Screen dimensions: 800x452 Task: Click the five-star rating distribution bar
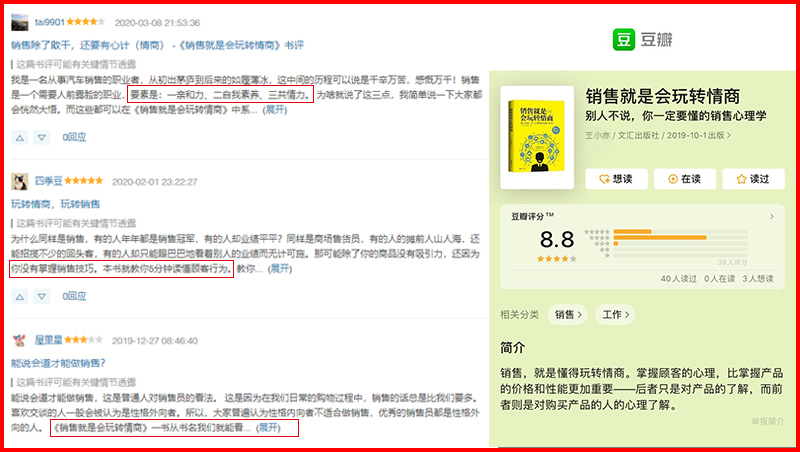681,232
